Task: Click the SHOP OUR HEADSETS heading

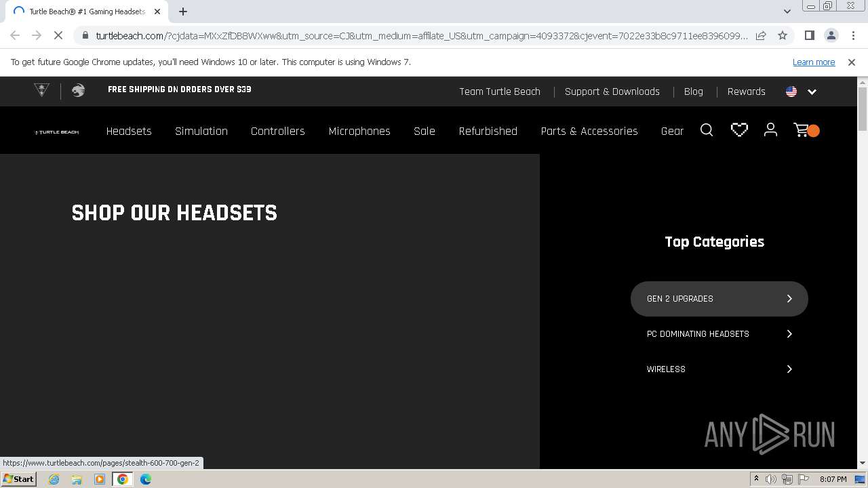Action: (x=174, y=213)
